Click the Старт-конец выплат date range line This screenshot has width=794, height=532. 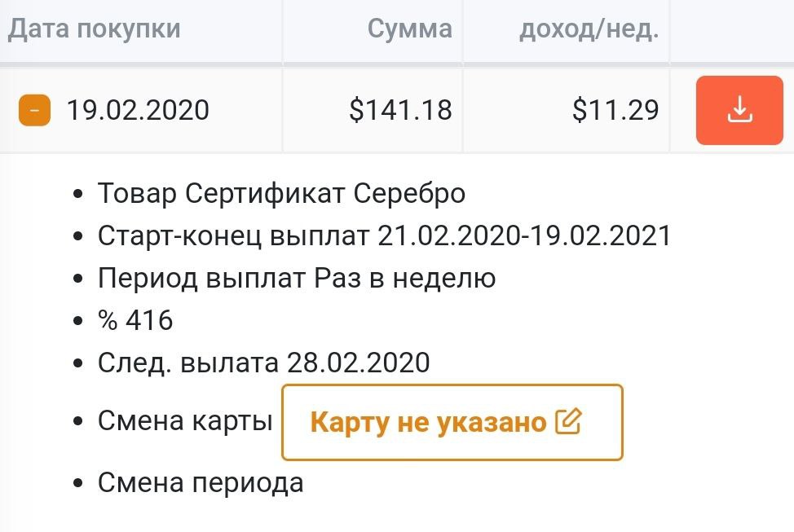pyautogui.click(x=384, y=236)
